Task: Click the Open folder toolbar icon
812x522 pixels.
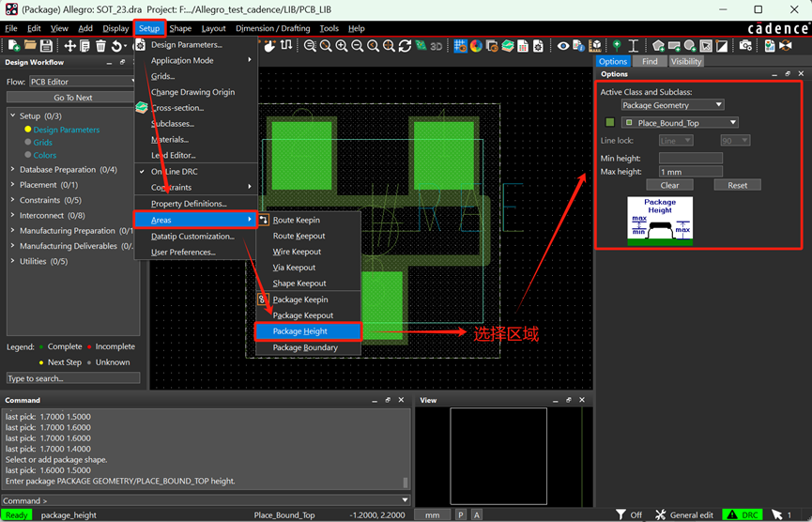Action: [x=31, y=46]
